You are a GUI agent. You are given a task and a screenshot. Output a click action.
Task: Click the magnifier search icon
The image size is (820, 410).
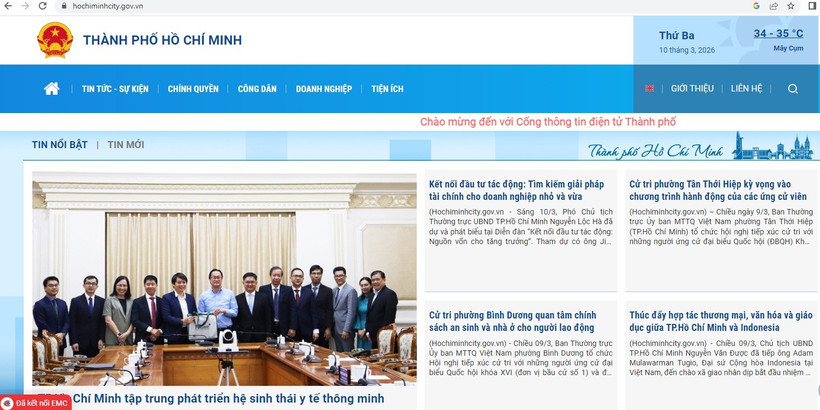(x=793, y=89)
